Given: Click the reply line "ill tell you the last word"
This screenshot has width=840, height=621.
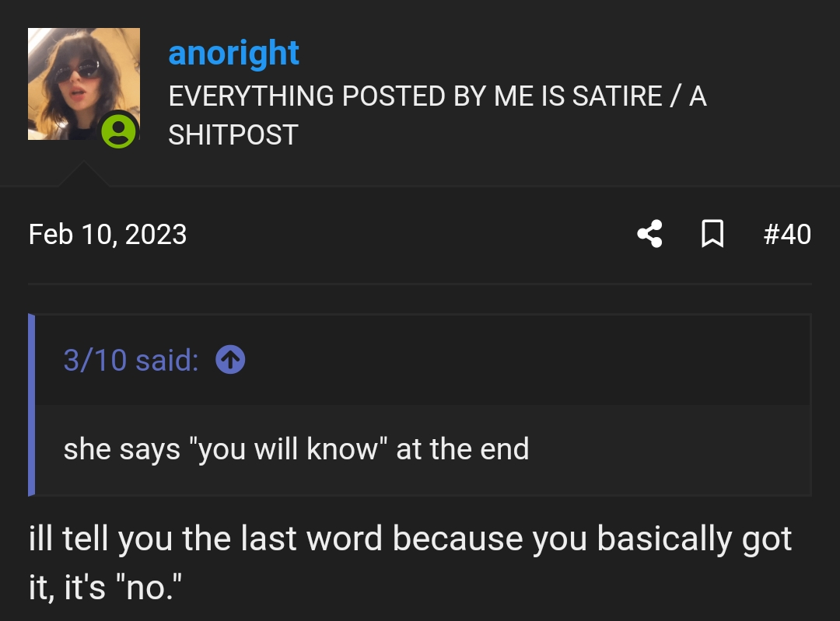Looking at the screenshot, I should click(x=205, y=538).
